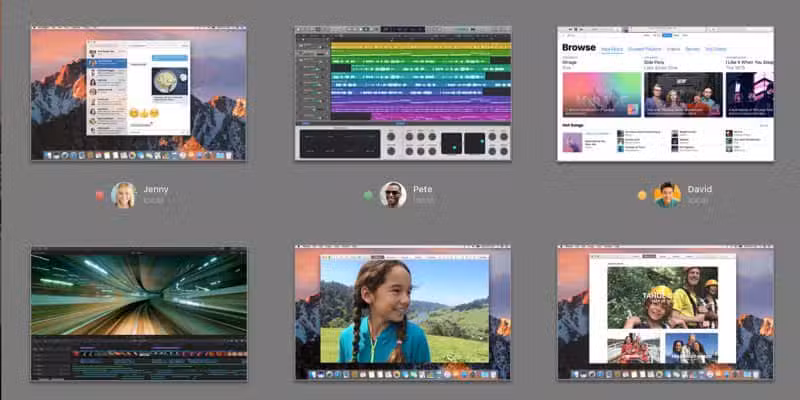The width and height of the screenshot is (800, 400).
Task: Click the red status dot beside Jenny
Action: pos(100,195)
